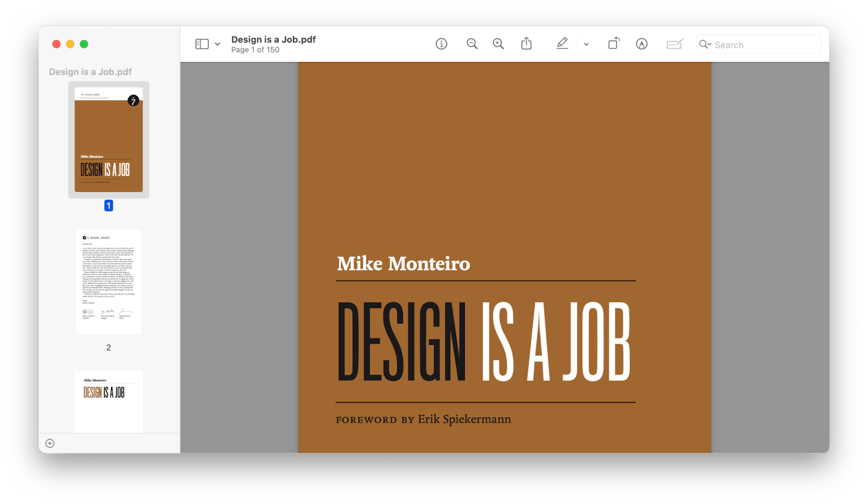
Task: Click the Foreword by Erik Spiekermann line
Action: click(x=423, y=419)
